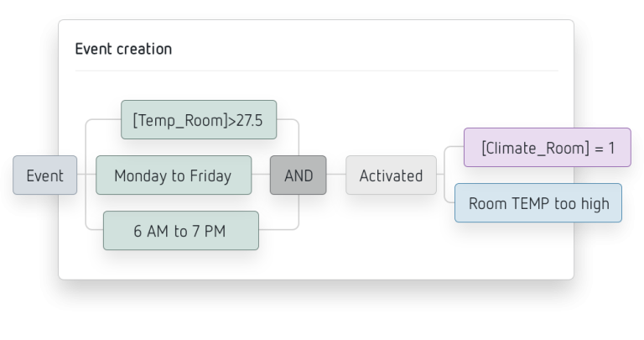Click the branch line leading to Room TEMP too high
The height and width of the screenshot is (340, 644).
[x=448, y=201]
